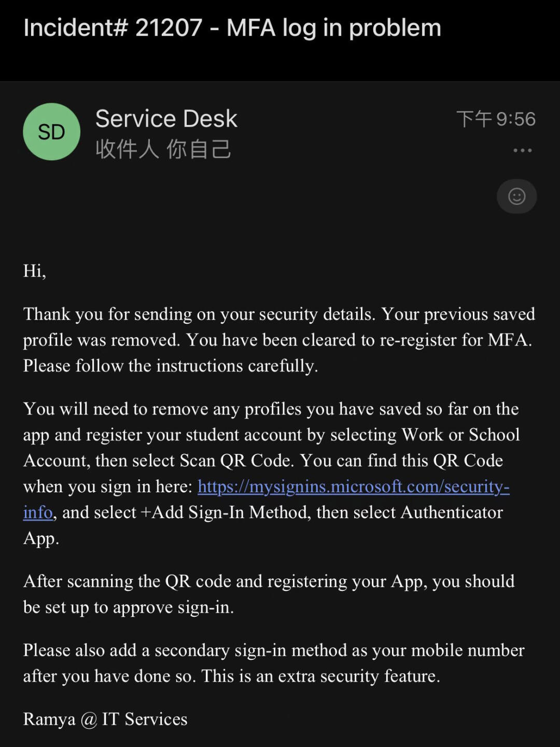560x747 pixels.
Task: Tap the green SD sender avatar
Action: (51, 132)
